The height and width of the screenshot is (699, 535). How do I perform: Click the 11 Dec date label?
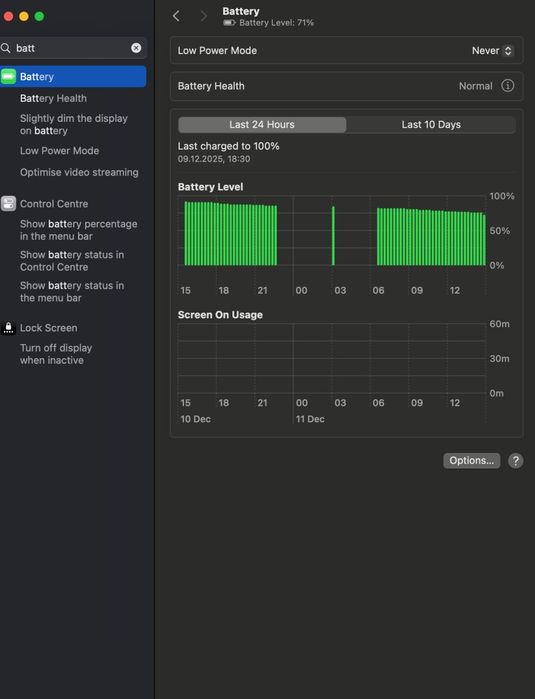pyautogui.click(x=310, y=419)
